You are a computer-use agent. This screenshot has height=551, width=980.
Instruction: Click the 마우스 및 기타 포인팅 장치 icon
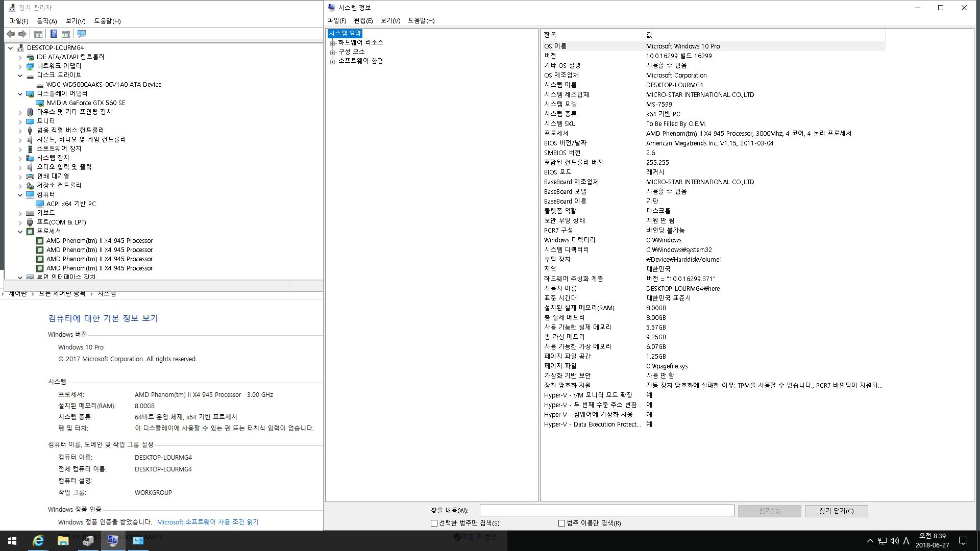(x=30, y=112)
